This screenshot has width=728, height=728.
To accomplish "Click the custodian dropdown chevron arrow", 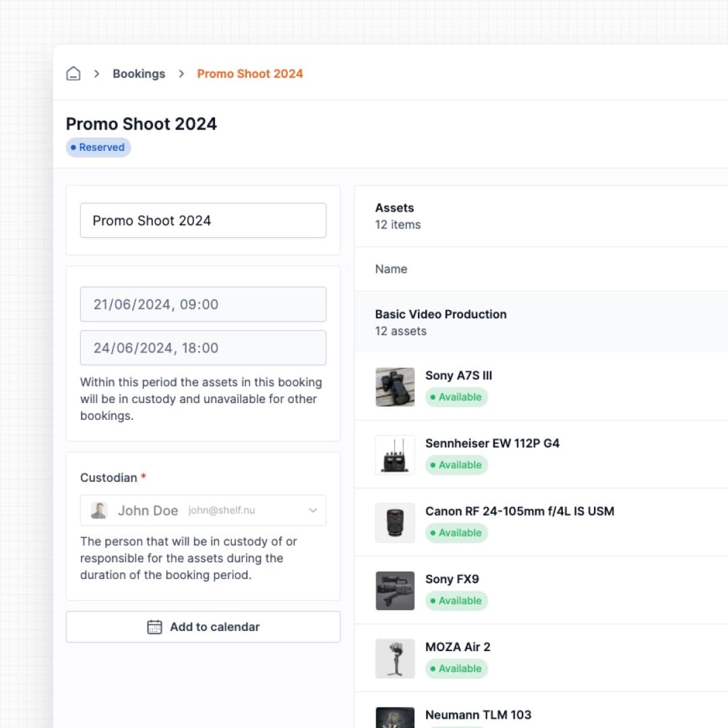I will [x=313, y=510].
